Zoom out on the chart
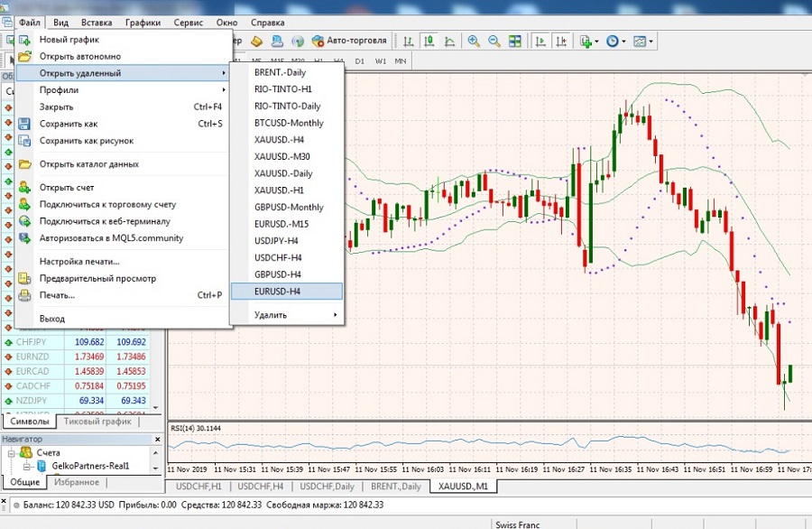Viewport: 812px width, 529px height. point(494,41)
